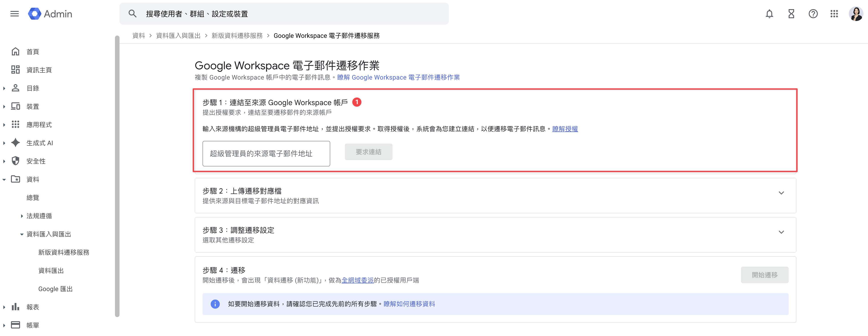Open 瞭解 Google Workspace 電子郵件遷移作業 link
Screen dimensions: 868x336
398,78
